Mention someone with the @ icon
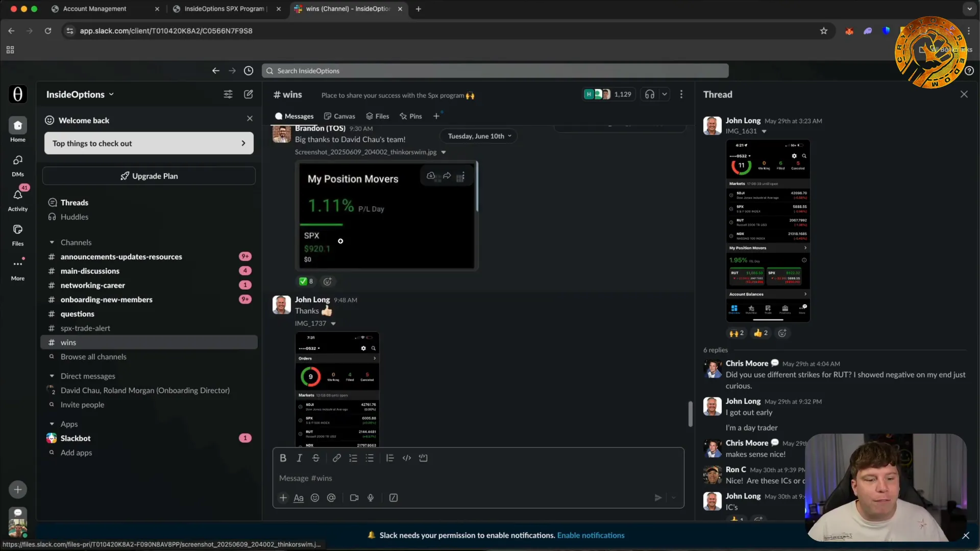980x551 pixels. 331,498
